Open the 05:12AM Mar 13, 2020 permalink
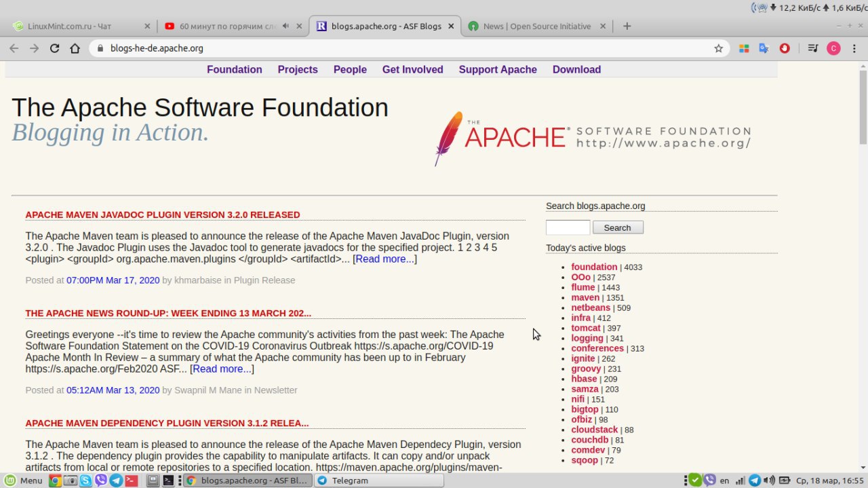Screen dimensions: 868x488 (113, 390)
